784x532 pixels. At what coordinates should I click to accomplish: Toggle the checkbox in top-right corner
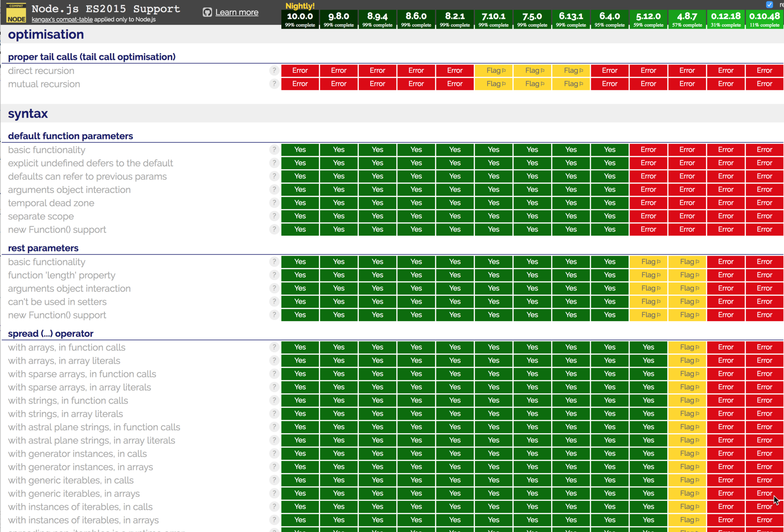coord(769,5)
